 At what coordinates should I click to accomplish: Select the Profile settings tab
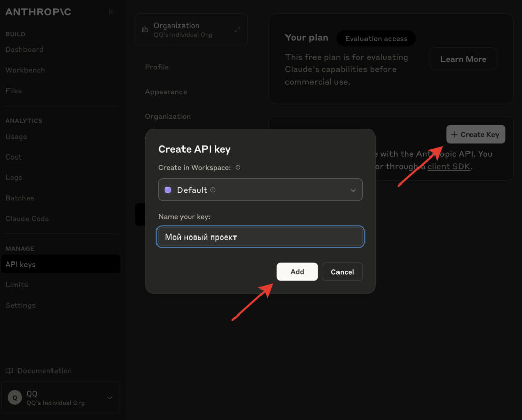click(157, 67)
